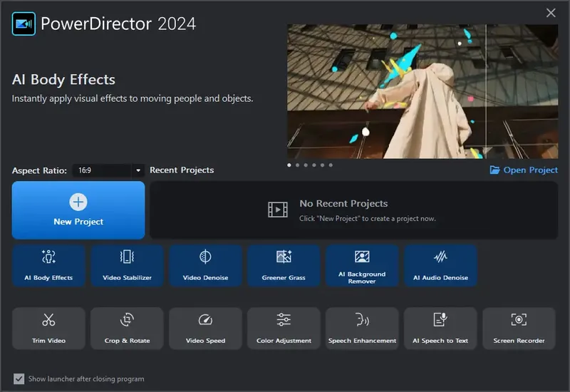Click "Instantly apply visual effects" description text
The image size is (570, 392).
click(x=133, y=98)
